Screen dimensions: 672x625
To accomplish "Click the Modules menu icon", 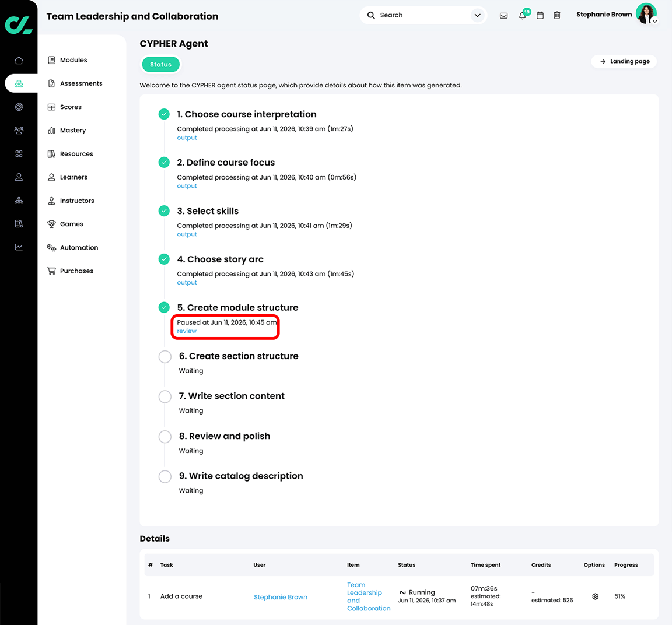I will tap(51, 60).
